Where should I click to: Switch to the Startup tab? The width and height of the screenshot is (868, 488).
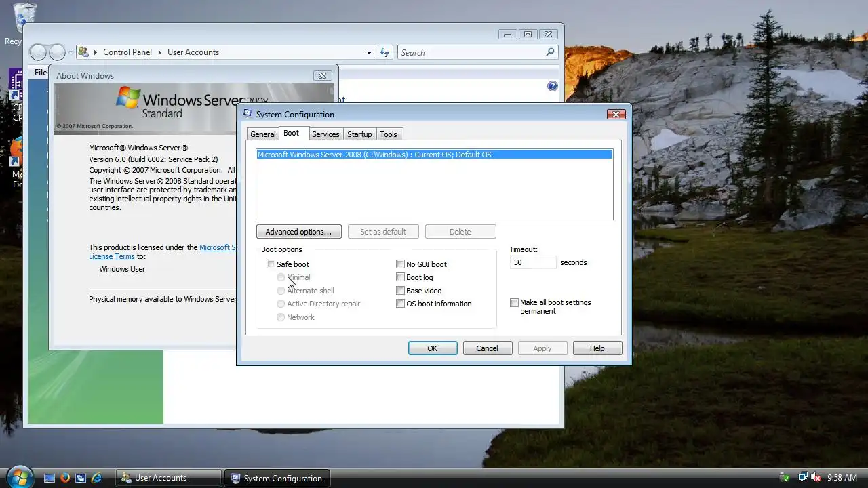tap(359, 134)
